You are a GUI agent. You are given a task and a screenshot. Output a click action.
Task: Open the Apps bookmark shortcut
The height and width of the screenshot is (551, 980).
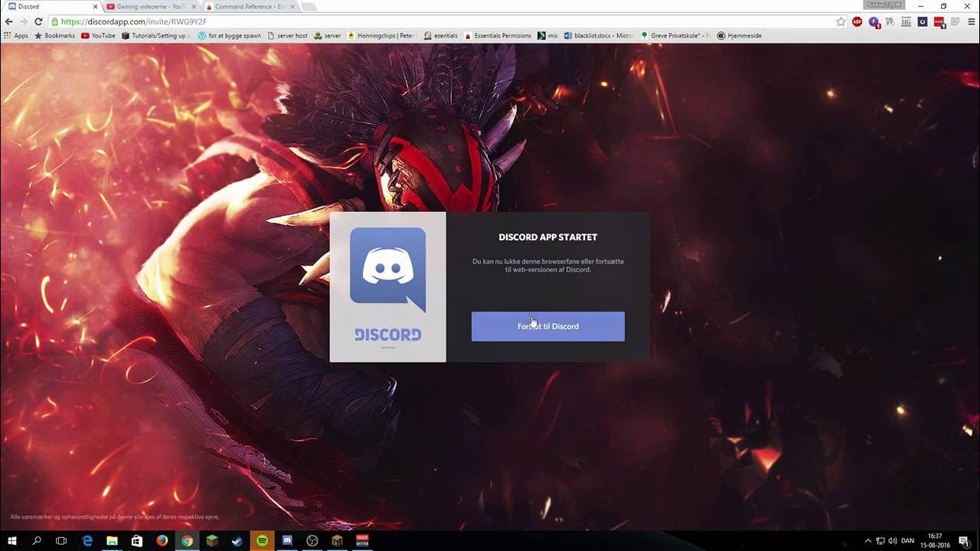pos(15,35)
